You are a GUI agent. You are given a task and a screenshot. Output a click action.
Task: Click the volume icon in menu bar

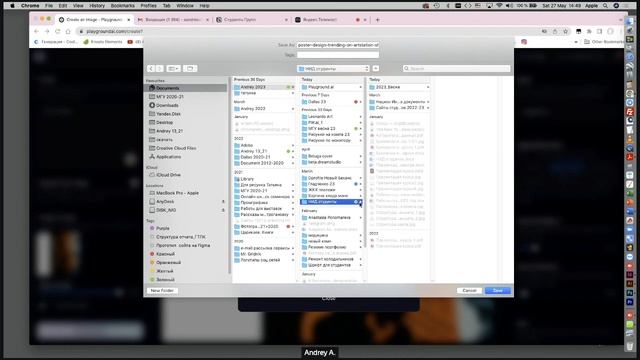point(509,6)
